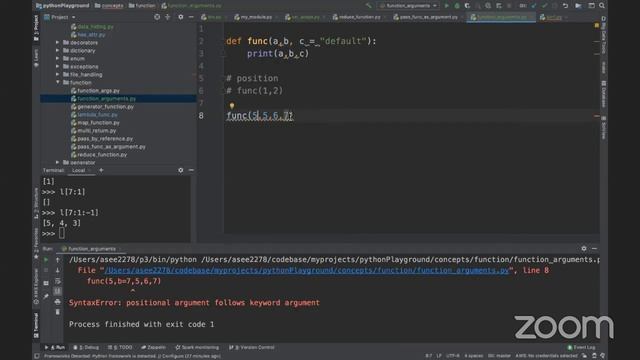
Task: Clear console with the trash icon
Action: click(58, 312)
